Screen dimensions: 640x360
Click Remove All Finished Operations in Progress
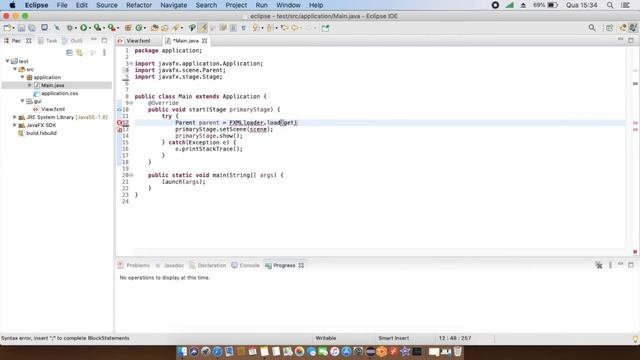[598, 265]
